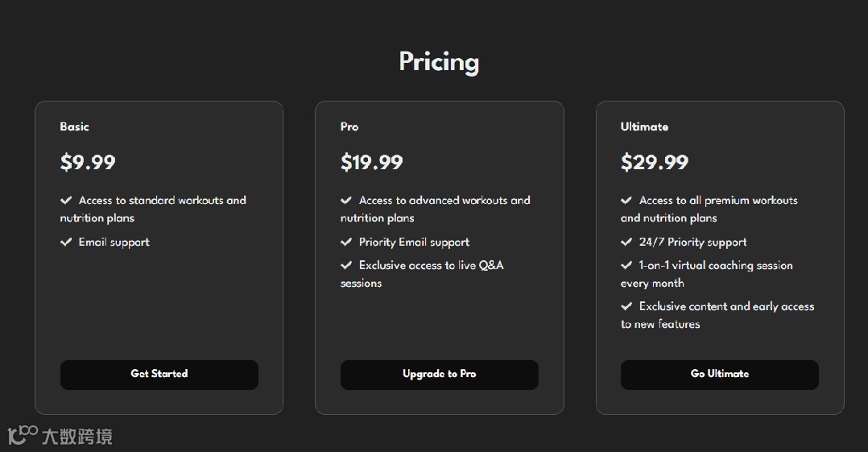Select the Ultimate plan title
This screenshot has width=868, height=452.
click(x=644, y=126)
